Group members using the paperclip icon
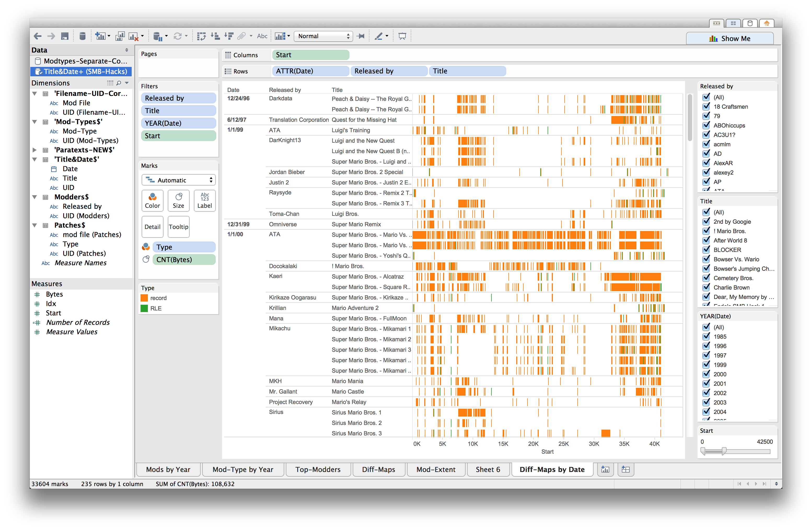The width and height of the screenshot is (812, 530). [x=242, y=36]
